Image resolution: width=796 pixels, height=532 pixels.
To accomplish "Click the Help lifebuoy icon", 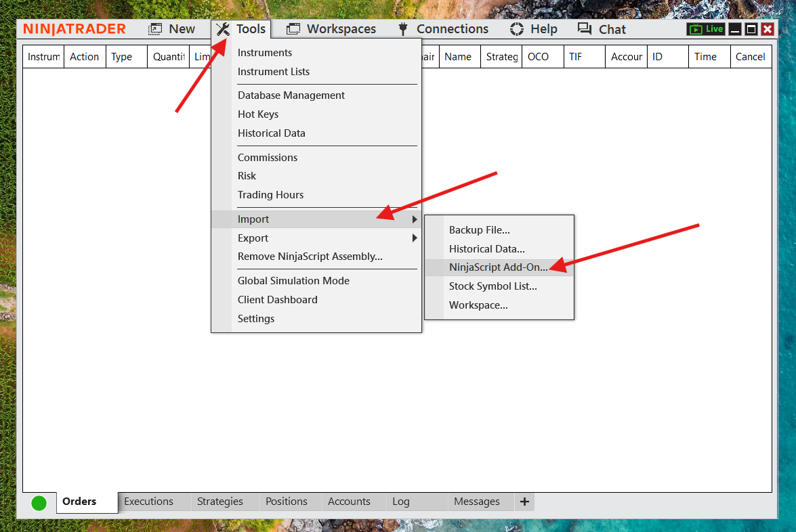I will pos(517,29).
